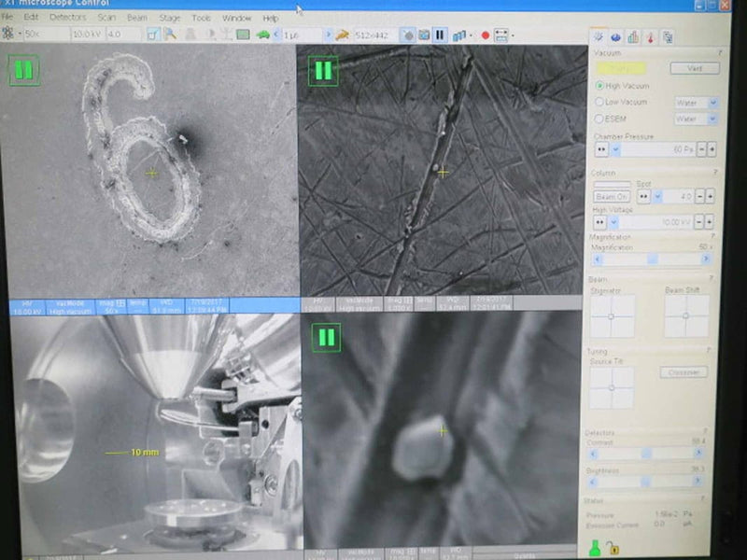Enable ESEM mode
The height and width of the screenshot is (560, 747).
pos(599,119)
